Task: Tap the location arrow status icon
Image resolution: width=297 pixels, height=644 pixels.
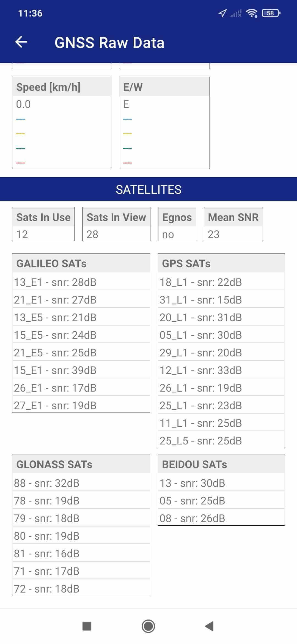Action: point(222,13)
